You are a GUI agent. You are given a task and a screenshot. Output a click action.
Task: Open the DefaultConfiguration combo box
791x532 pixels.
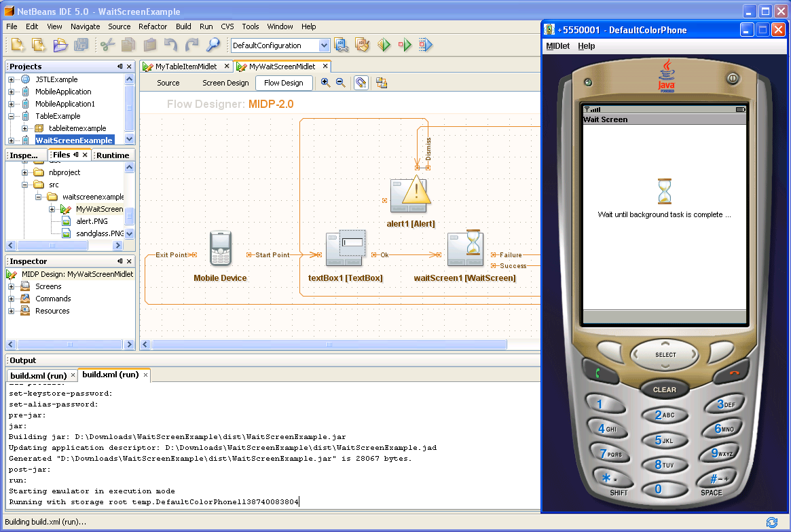tap(280, 45)
